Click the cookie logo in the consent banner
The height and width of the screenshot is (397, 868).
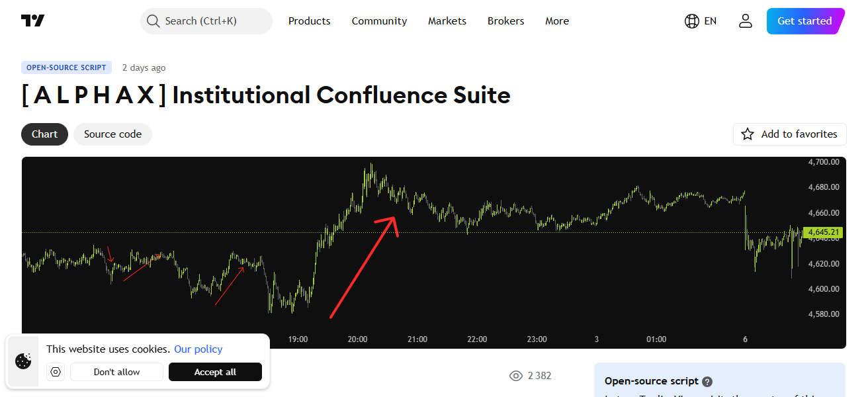click(x=24, y=361)
